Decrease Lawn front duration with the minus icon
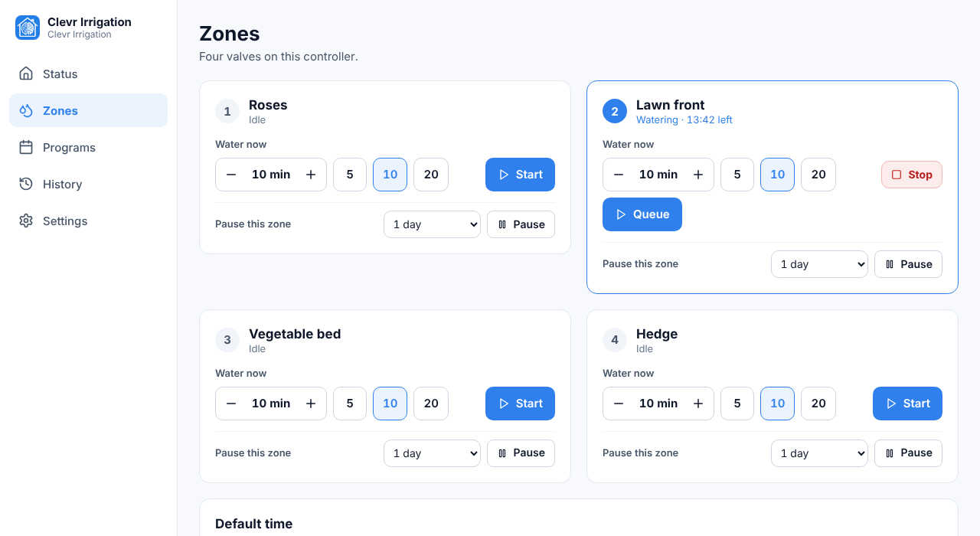This screenshot has width=980, height=536. [x=619, y=175]
